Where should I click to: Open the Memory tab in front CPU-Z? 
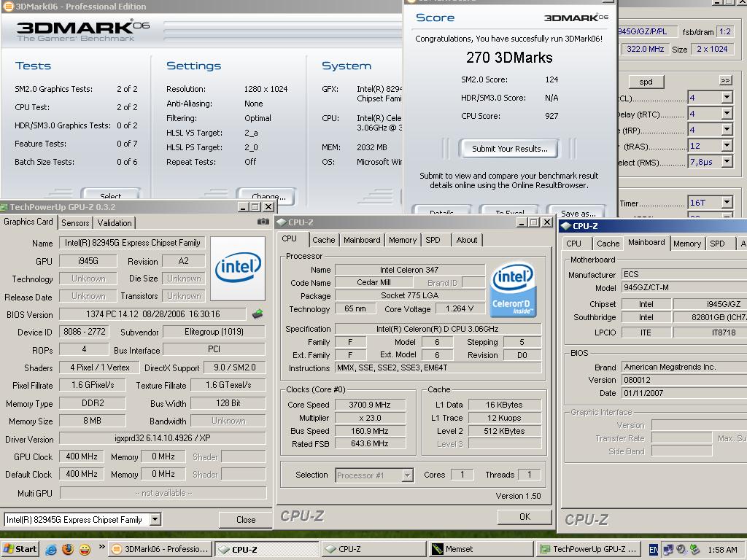click(x=403, y=240)
